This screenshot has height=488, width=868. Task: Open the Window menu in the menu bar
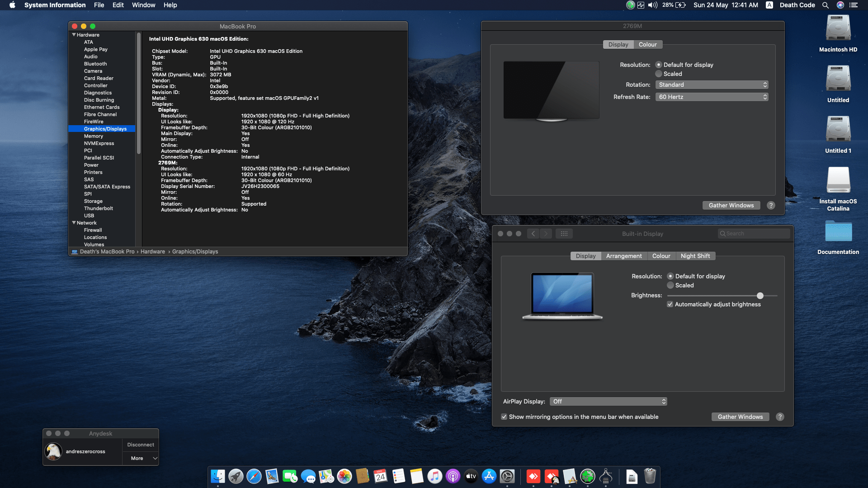pyautogui.click(x=143, y=5)
